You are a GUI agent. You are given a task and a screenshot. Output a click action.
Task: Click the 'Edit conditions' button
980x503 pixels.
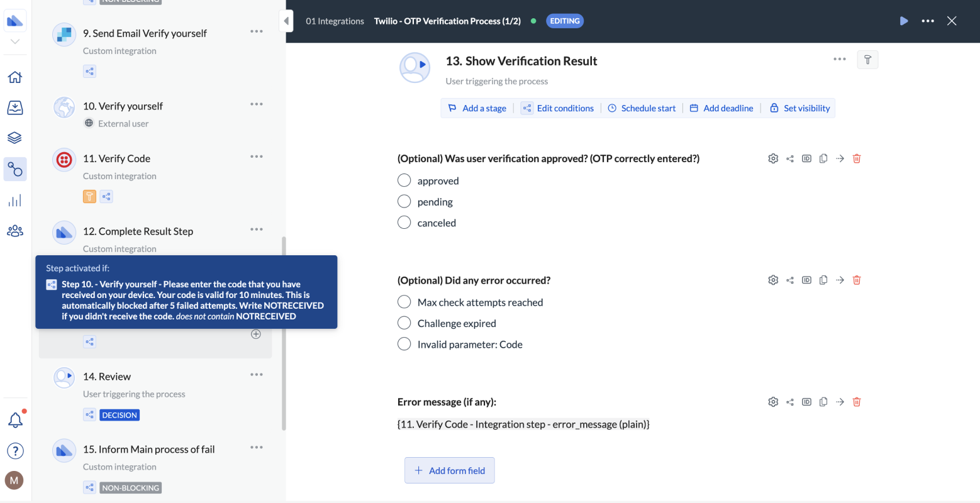pyautogui.click(x=557, y=108)
